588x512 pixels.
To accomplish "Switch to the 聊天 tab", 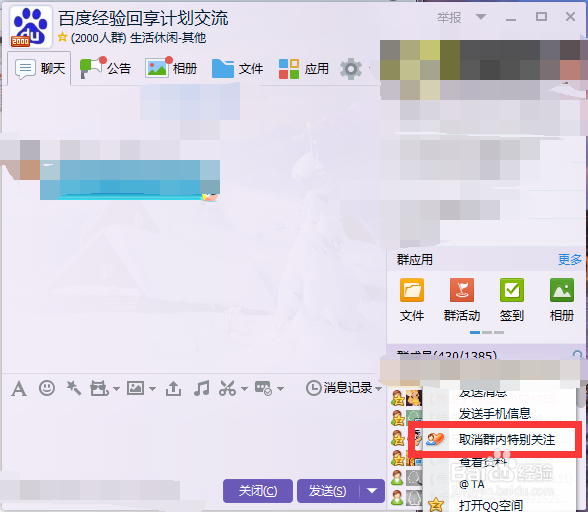I will (x=39, y=69).
